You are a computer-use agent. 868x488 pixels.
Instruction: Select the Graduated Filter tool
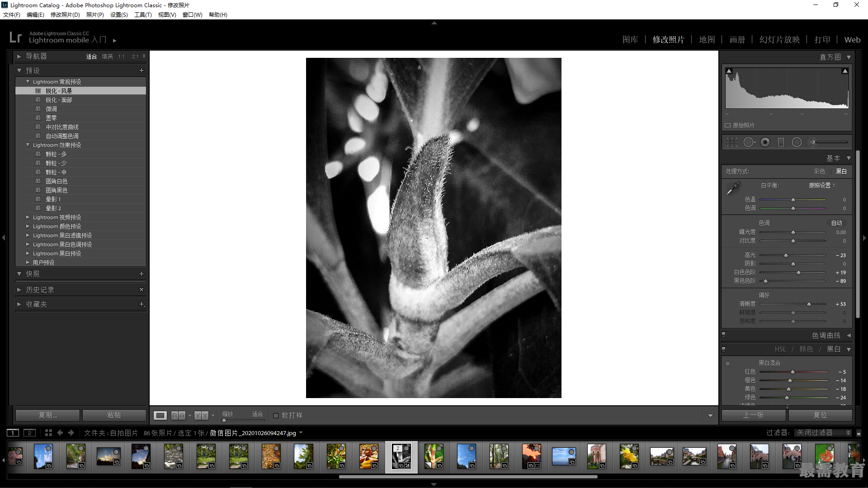coord(781,142)
